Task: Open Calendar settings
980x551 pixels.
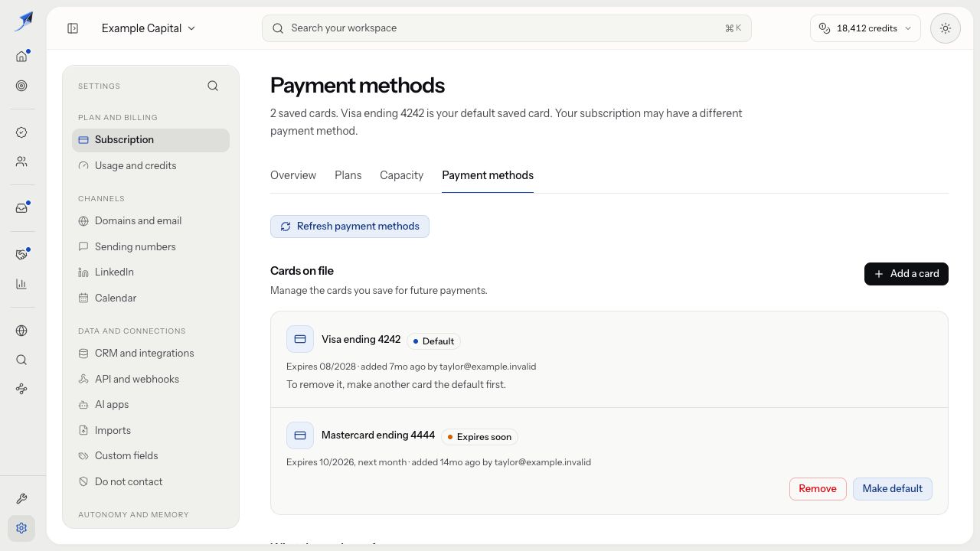Action: point(151,298)
